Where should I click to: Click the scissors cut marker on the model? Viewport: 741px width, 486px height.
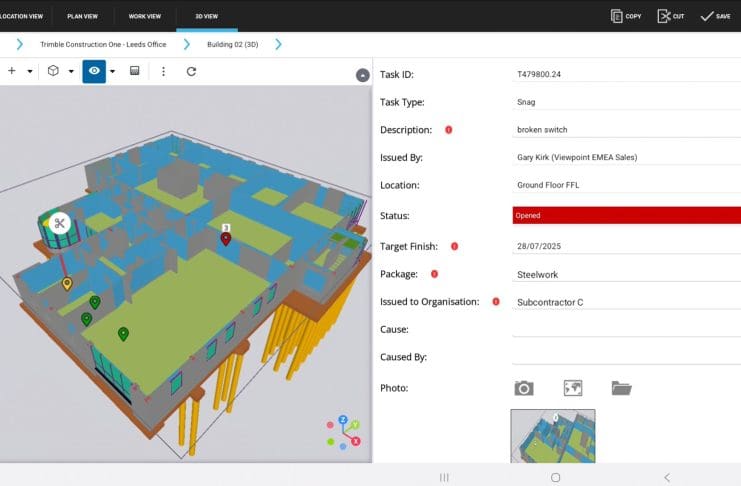tap(60, 223)
